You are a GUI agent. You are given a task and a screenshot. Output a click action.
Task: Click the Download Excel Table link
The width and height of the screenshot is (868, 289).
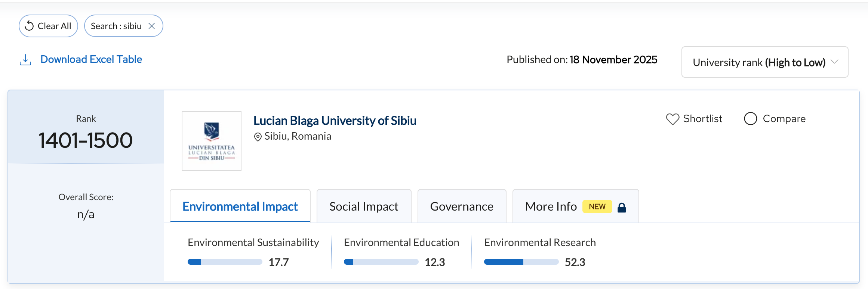(x=91, y=59)
